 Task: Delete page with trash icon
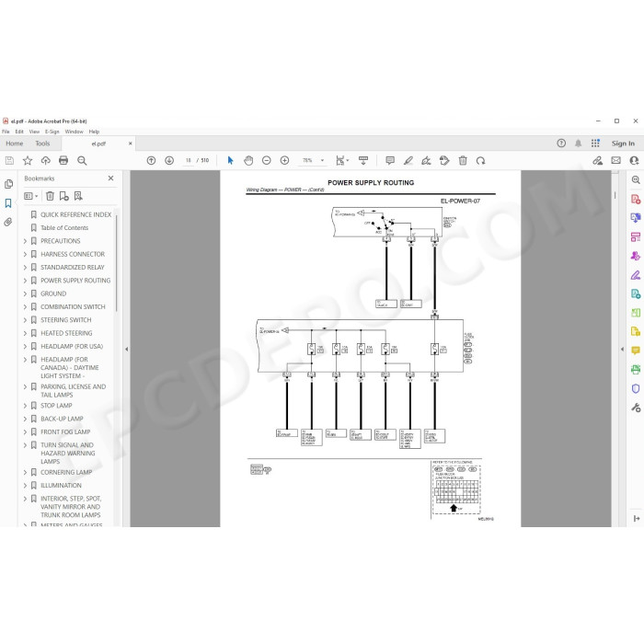point(463,161)
